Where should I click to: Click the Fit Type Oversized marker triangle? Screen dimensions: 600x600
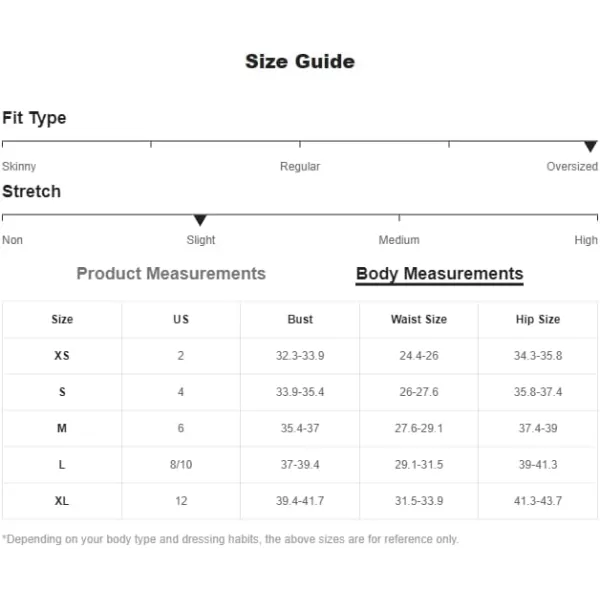pos(590,146)
